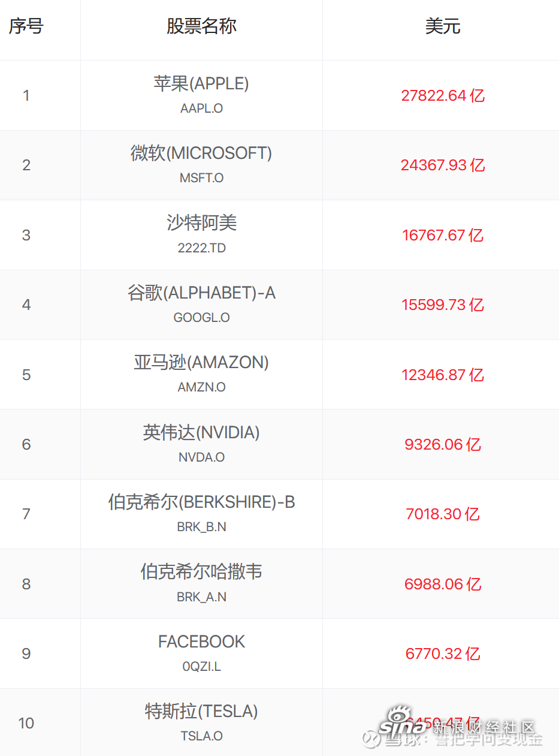Screen dimensions: 559x756
Task: Select the 序号 column header
Action: point(26,26)
